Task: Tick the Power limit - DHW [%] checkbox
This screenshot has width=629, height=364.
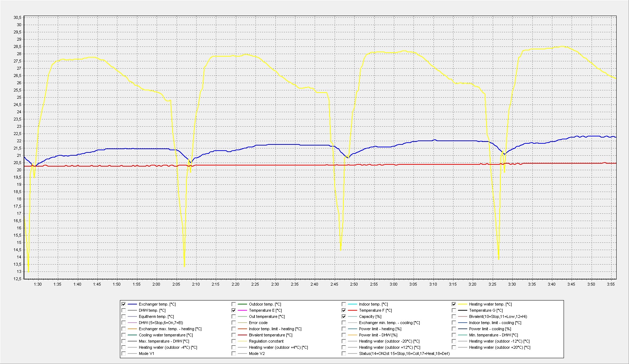Action: 344,335
